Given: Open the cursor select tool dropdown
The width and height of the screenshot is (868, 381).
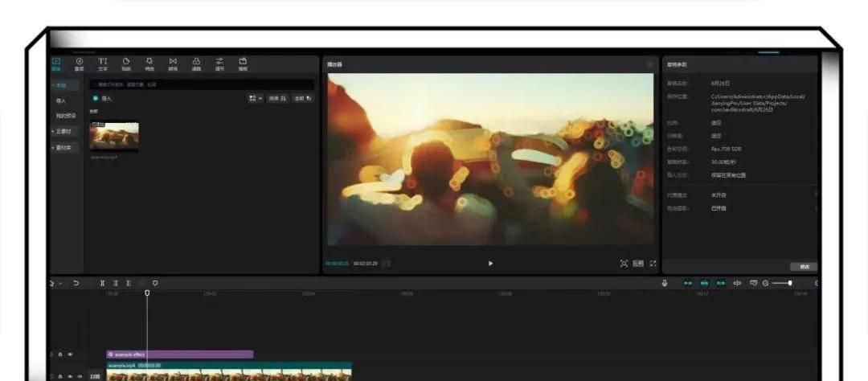Looking at the screenshot, I should click(55, 283).
